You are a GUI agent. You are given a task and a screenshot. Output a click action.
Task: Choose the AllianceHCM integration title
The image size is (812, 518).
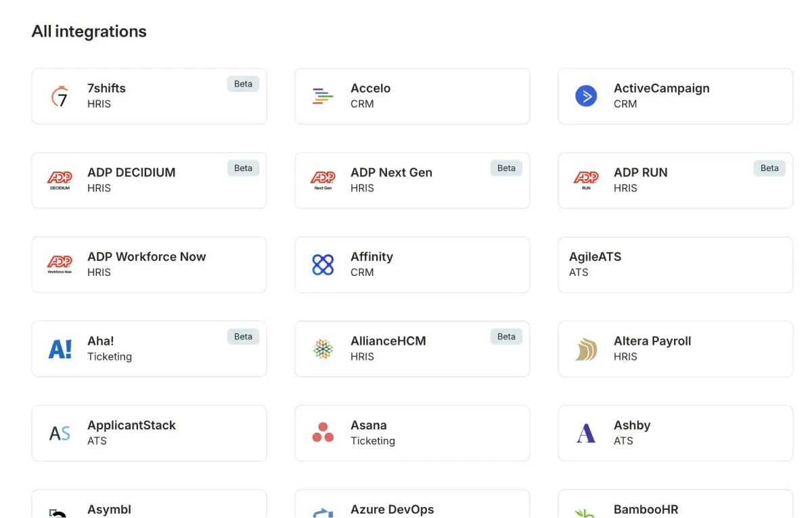[x=388, y=341]
